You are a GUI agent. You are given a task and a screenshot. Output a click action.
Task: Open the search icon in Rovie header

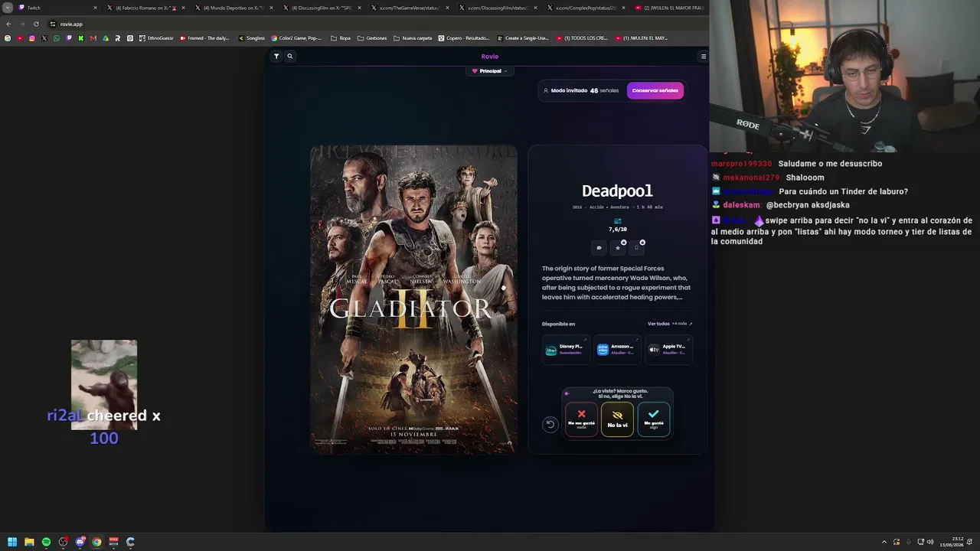(290, 56)
